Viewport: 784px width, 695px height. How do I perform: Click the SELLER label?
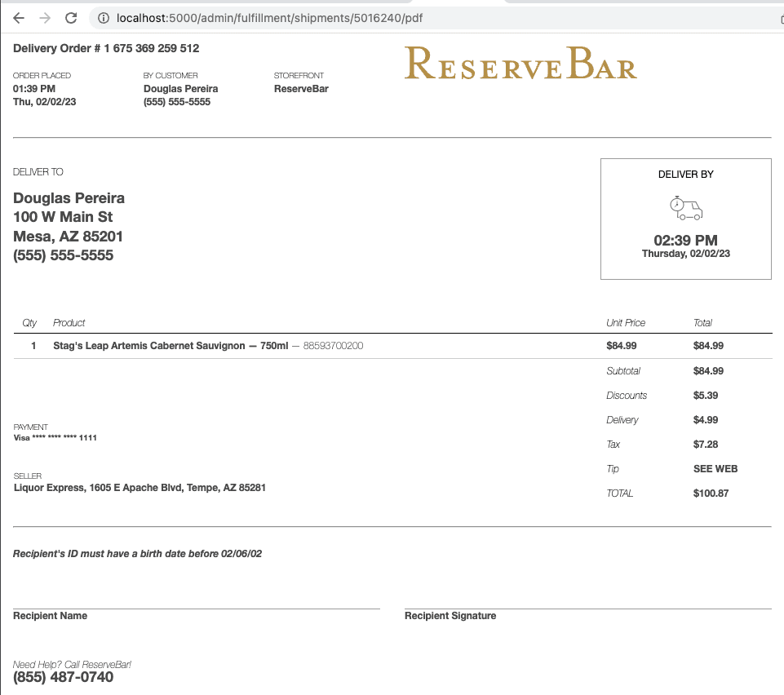point(28,476)
